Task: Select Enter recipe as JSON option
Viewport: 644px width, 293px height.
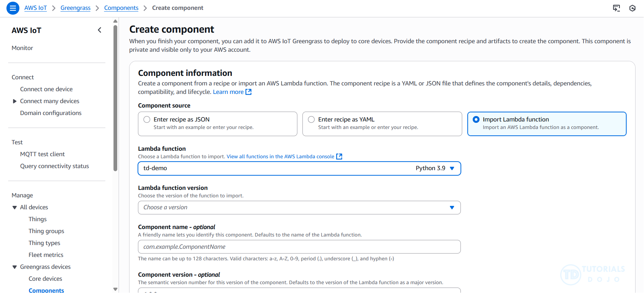Action: [x=146, y=119]
